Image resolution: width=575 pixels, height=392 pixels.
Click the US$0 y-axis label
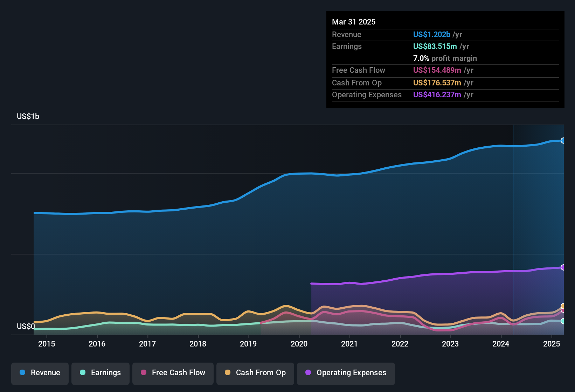tap(26, 327)
